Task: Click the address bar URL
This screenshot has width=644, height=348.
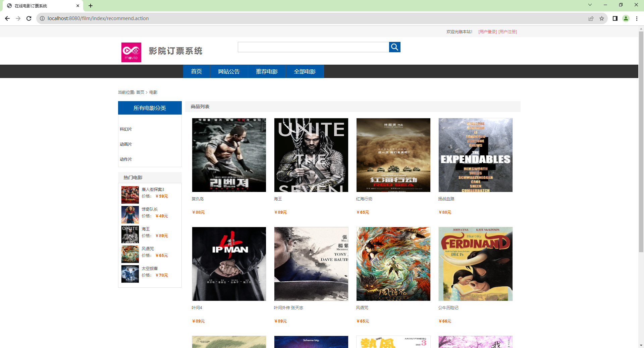Action: [98, 18]
